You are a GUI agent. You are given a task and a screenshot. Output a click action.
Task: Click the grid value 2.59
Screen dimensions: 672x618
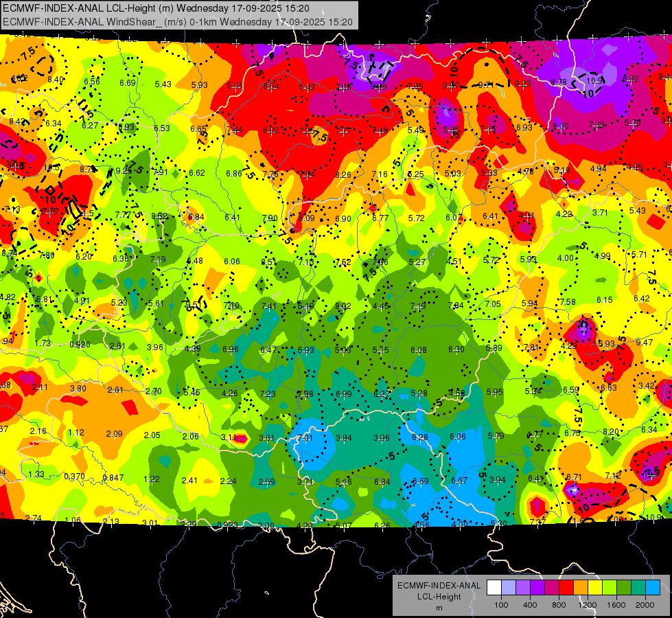[266, 482]
